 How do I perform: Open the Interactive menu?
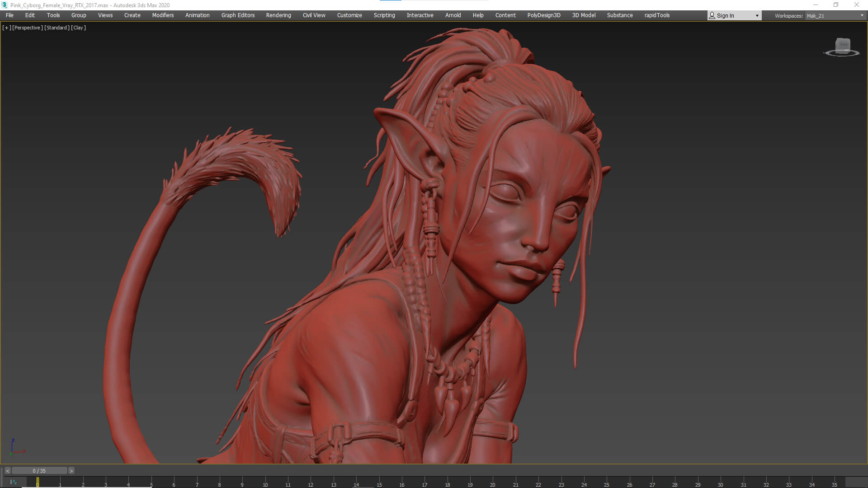[x=420, y=15]
